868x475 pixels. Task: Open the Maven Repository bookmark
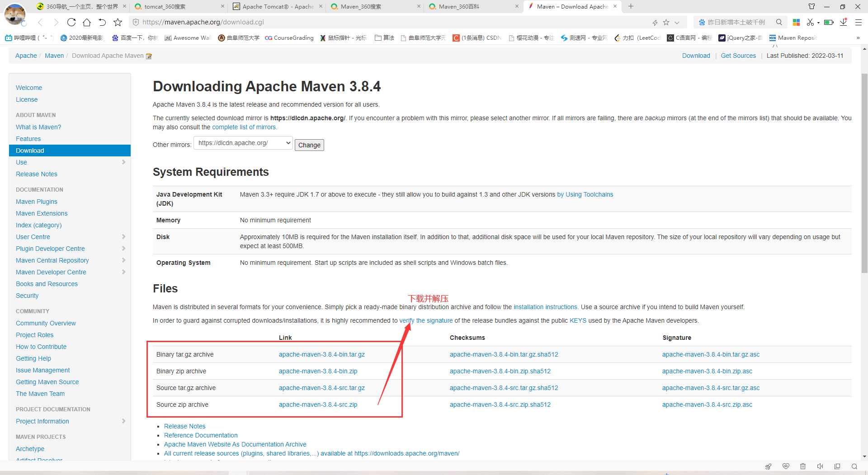[793, 38]
